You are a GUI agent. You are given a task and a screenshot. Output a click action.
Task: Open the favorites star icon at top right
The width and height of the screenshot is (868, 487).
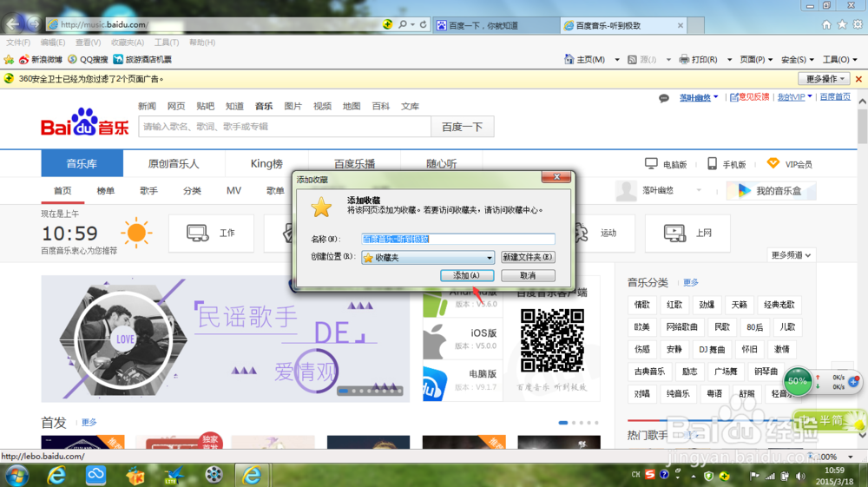coord(842,24)
